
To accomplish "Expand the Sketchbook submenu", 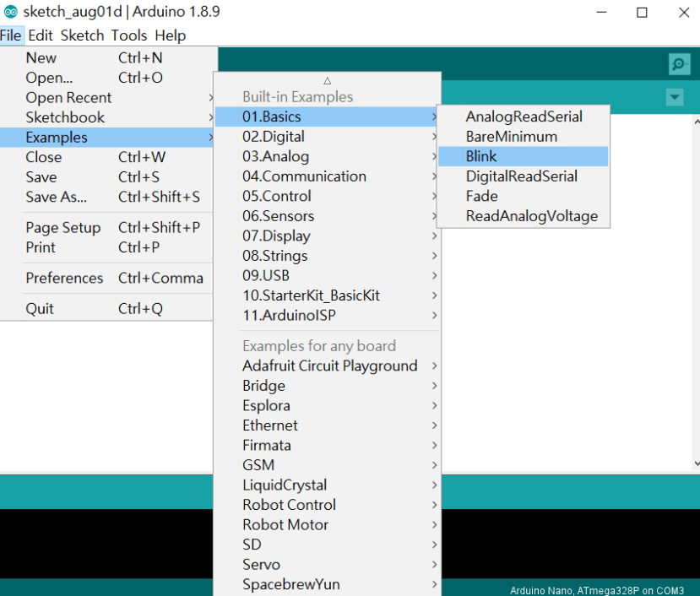I will pyautogui.click(x=106, y=117).
